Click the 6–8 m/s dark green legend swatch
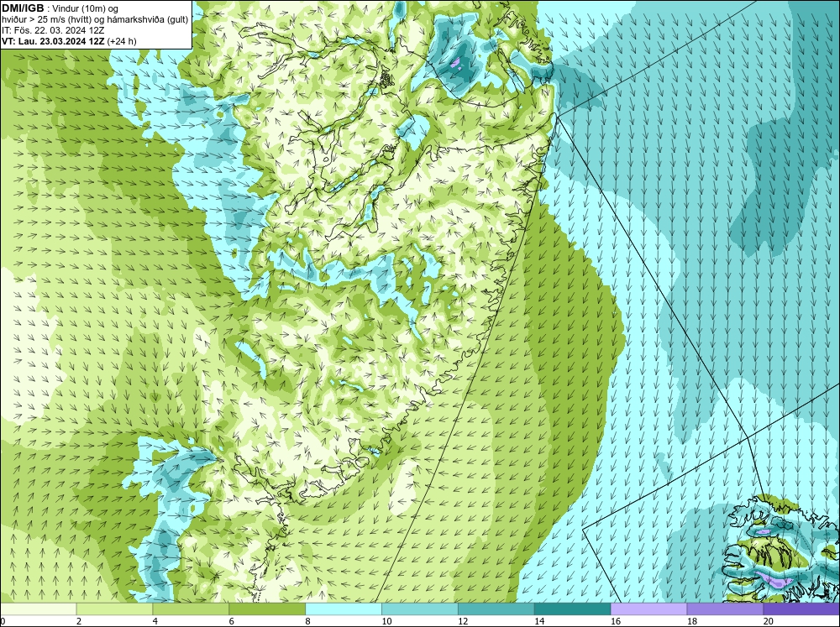Image resolution: width=840 pixels, height=627 pixels. tap(267, 609)
